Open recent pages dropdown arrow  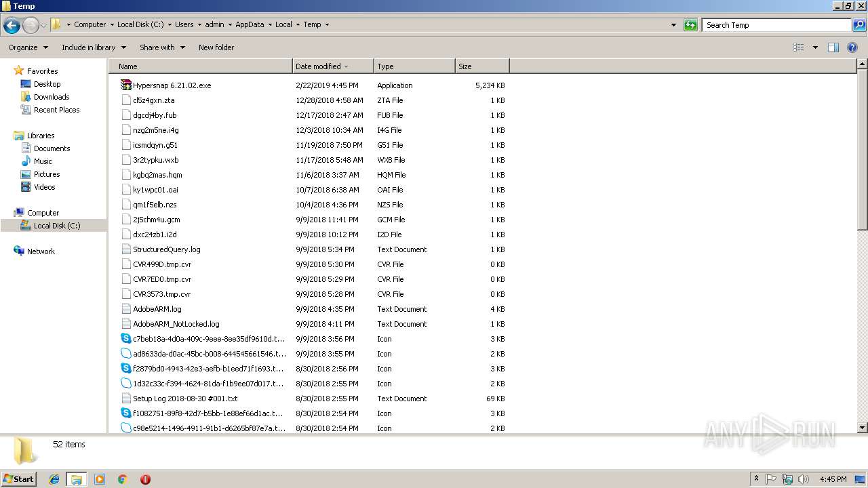click(x=44, y=26)
